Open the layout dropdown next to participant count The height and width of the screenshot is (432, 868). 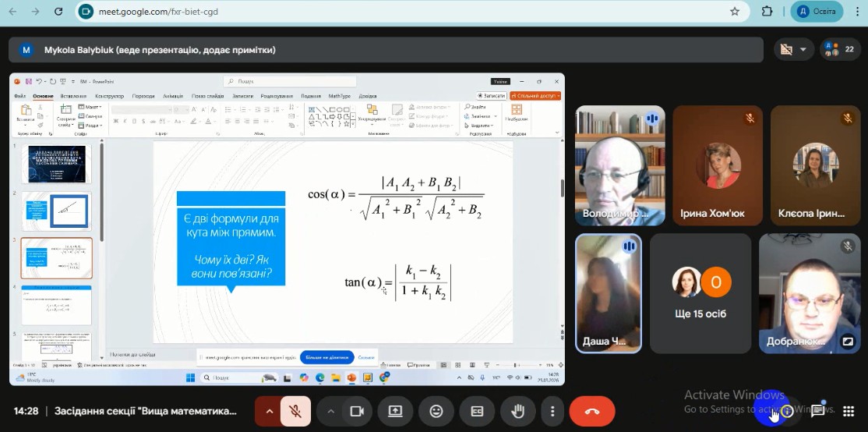click(x=794, y=49)
